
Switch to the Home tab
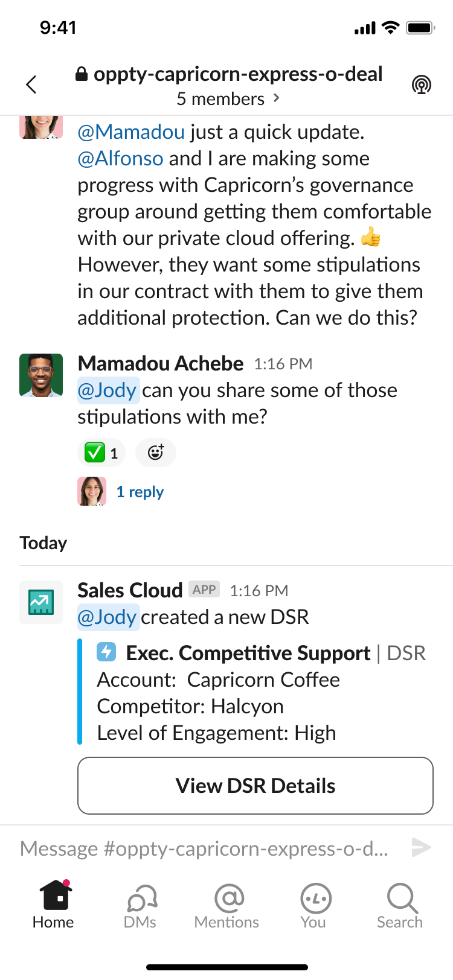(53, 905)
